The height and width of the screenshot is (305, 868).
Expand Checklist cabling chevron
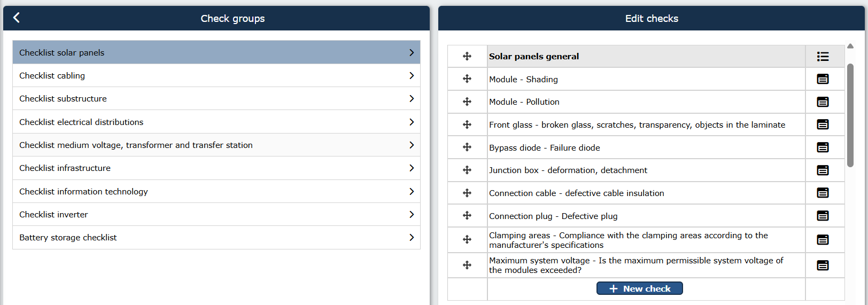tap(412, 75)
